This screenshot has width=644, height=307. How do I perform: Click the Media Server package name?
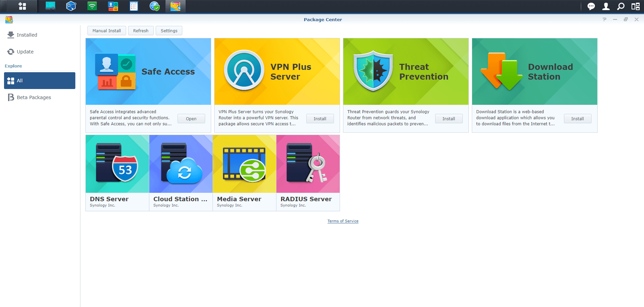[239, 199]
